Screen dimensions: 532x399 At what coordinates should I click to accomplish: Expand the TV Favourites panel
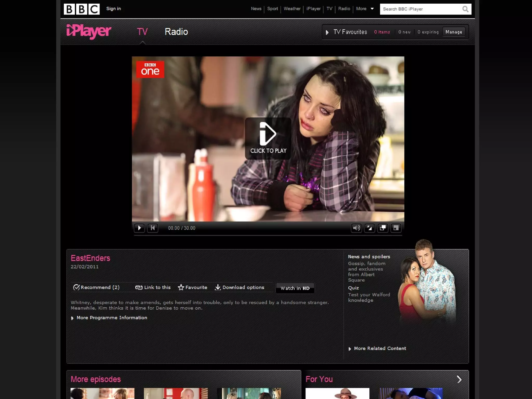pos(327,32)
